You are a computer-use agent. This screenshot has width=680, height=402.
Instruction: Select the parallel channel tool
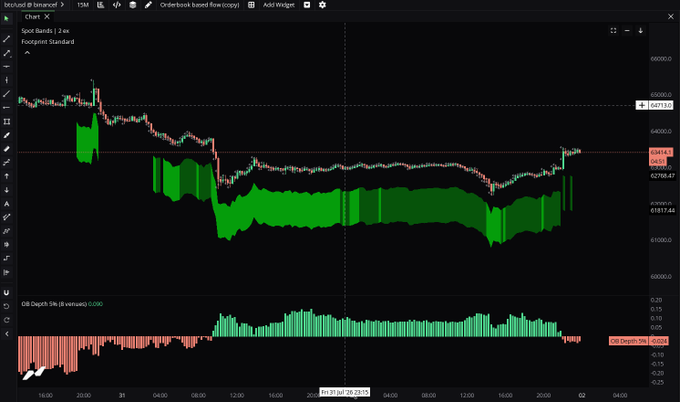pos(7,217)
